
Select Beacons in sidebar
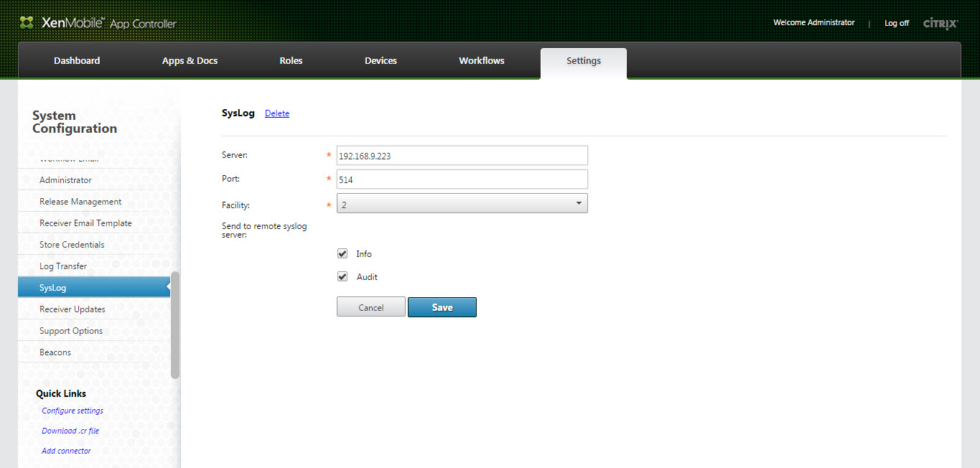[x=95, y=352]
